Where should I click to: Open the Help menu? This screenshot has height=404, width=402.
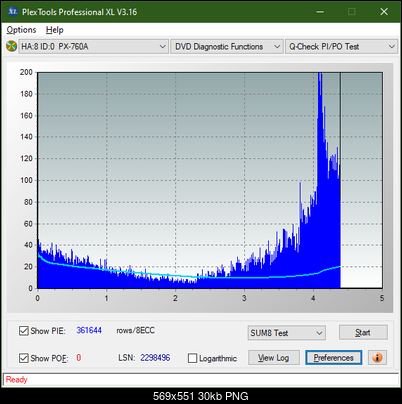point(55,30)
